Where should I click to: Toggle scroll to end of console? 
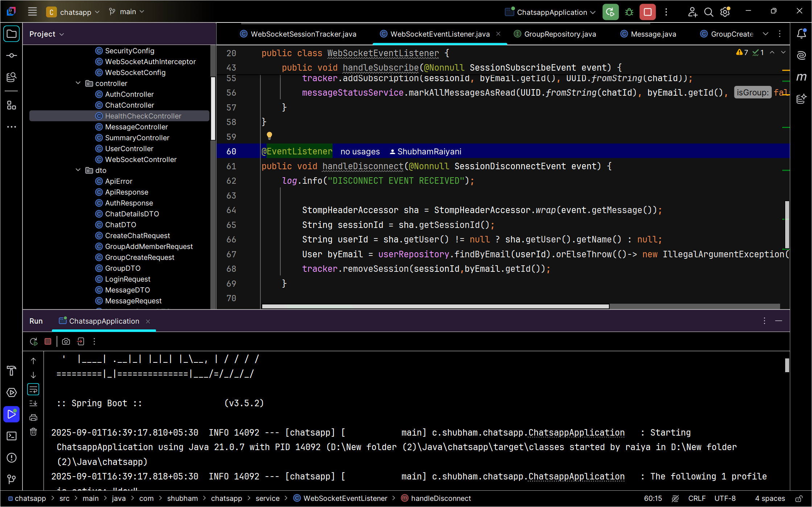pyautogui.click(x=33, y=403)
